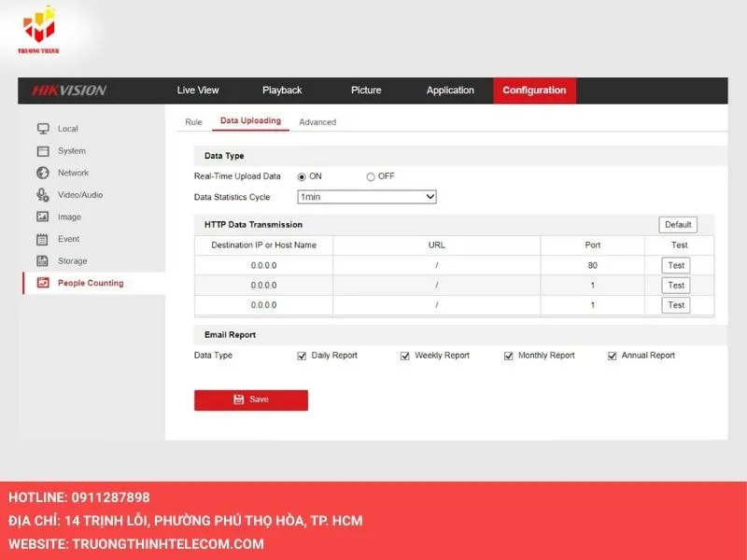Open the Network configuration icon
The width and height of the screenshot is (747, 560).
point(41,173)
